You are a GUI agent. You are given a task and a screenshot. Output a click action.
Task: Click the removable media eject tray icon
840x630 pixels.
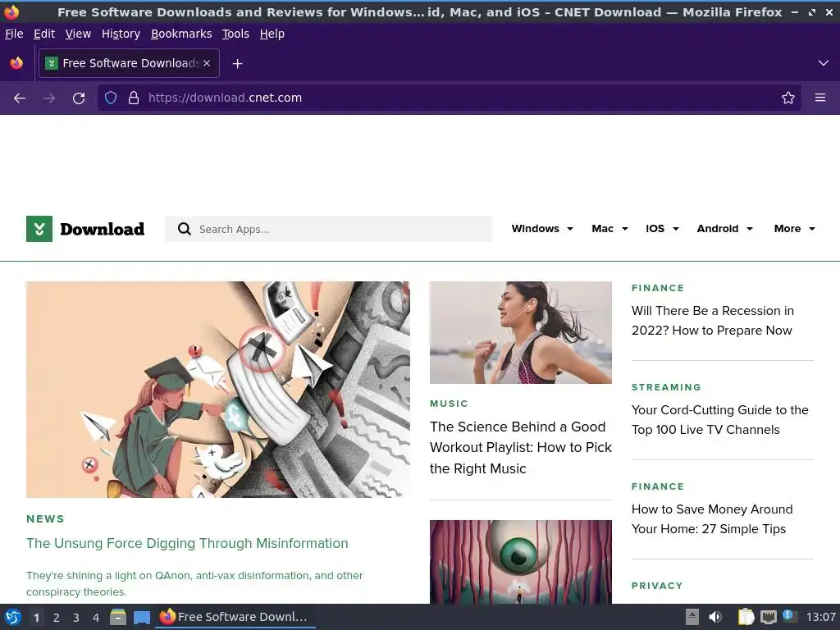click(692, 617)
